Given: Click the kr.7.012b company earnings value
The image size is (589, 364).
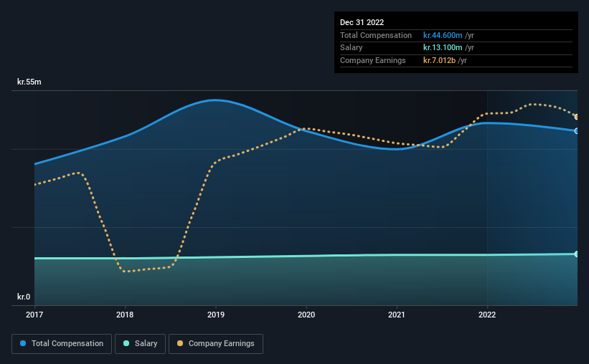Looking at the screenshot, I should pyautogui.click(x=439, y=60).
